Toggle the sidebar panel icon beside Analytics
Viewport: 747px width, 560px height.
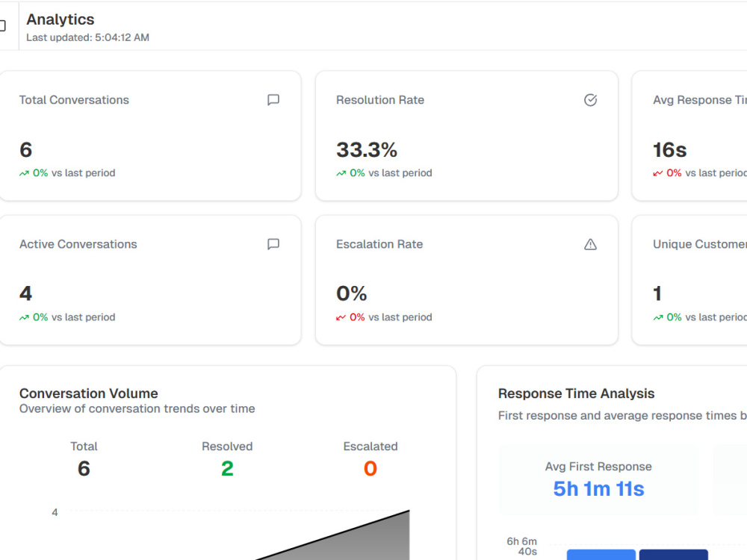point(2,25)
